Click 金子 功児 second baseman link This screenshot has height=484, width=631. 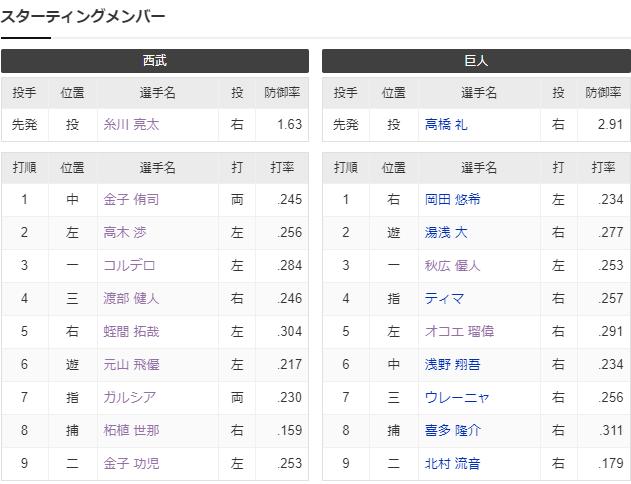click(x=131, y=463)
